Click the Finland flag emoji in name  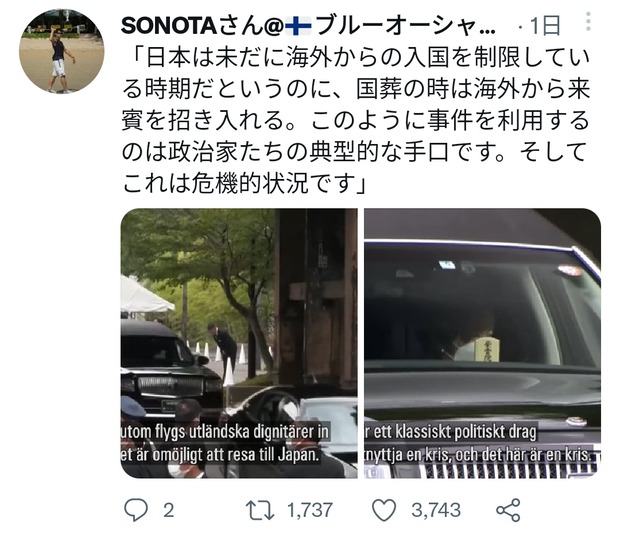click(x=299, y=26)
